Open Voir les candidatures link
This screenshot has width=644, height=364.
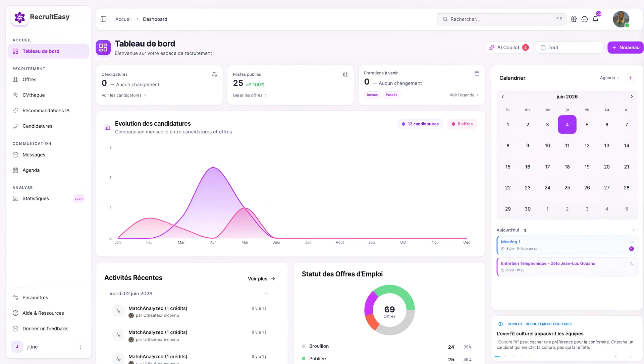pyautogui.click(x=124, y=95)
